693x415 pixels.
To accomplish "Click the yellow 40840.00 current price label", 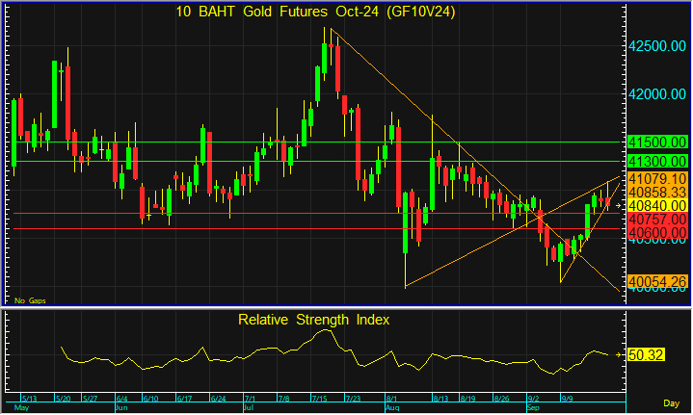I will pos(656,204).
